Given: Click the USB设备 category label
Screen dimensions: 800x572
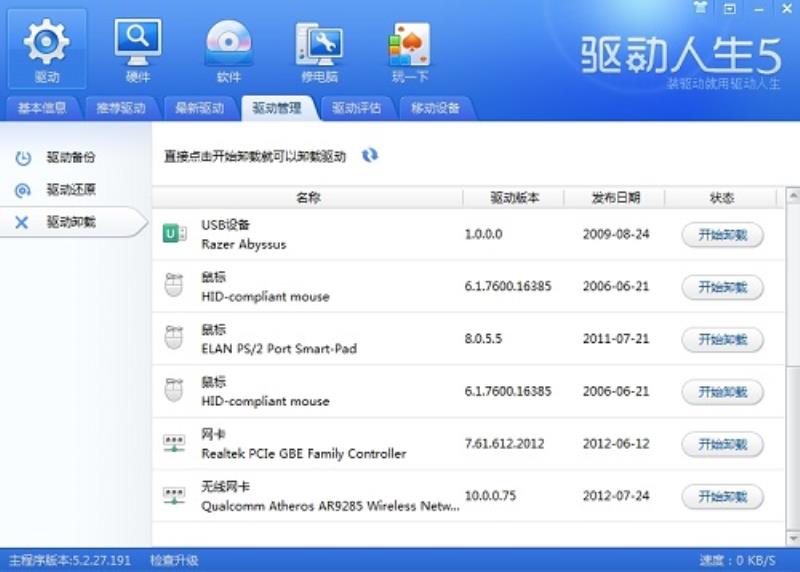Looking at the screenshot, I should coord(225,225).
